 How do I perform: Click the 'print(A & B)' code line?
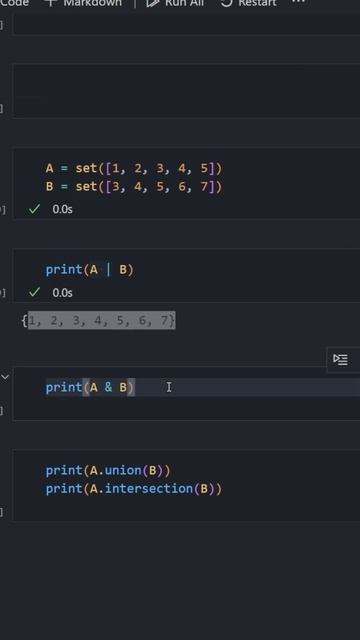click(90, 387)
